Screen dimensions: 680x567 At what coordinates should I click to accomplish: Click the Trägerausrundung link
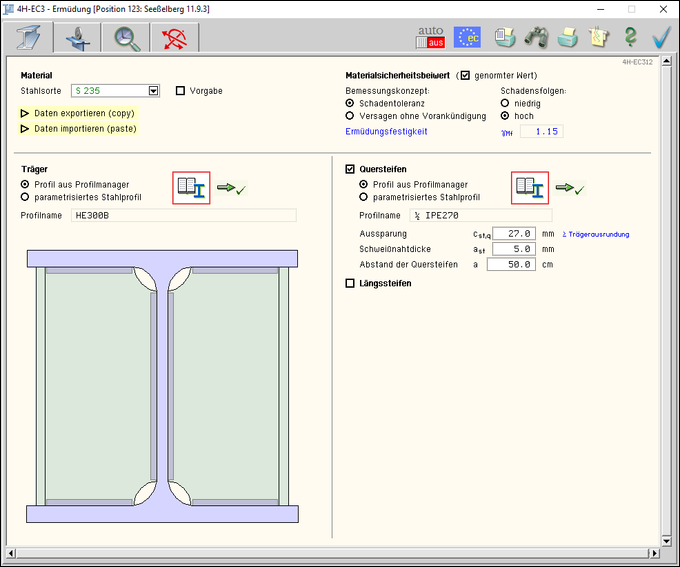(596, 234)
